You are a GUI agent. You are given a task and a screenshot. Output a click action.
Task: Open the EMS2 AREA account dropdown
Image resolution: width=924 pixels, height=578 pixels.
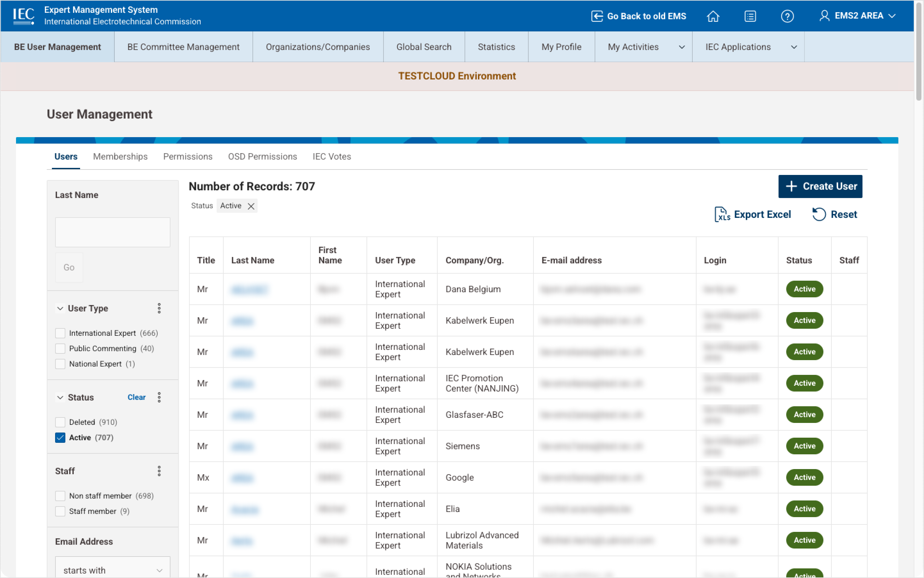coord(857,16)
